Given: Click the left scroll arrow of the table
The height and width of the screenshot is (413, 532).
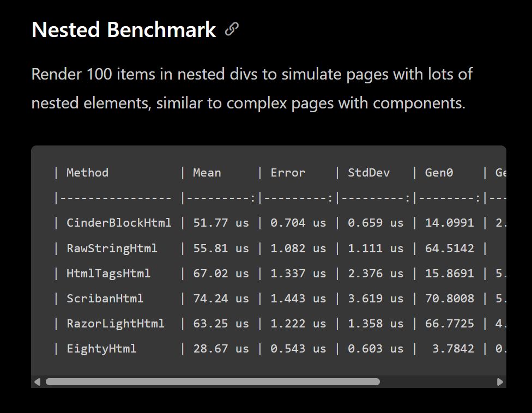Looking at the screenshot, I should [37, 382].
